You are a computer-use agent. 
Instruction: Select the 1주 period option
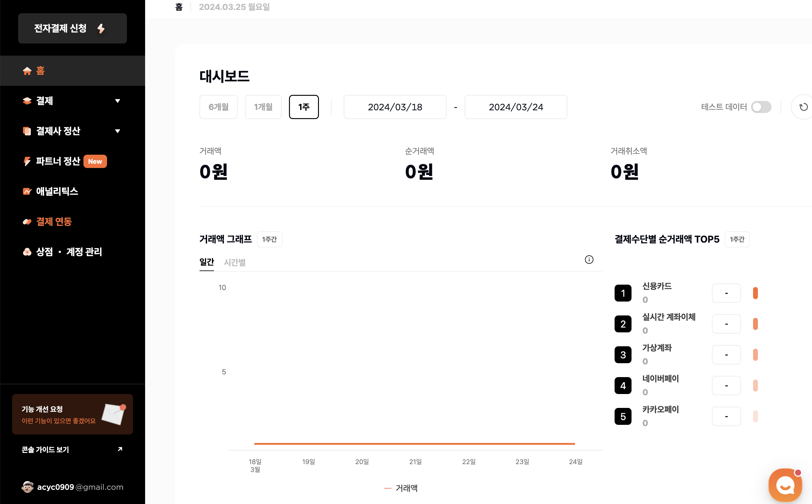pos(304,107)
